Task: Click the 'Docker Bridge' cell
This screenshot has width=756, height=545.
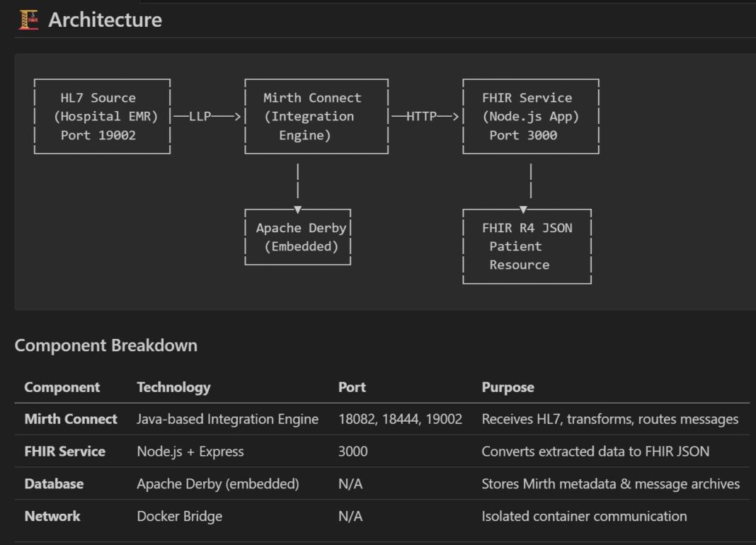Action: 180,516
